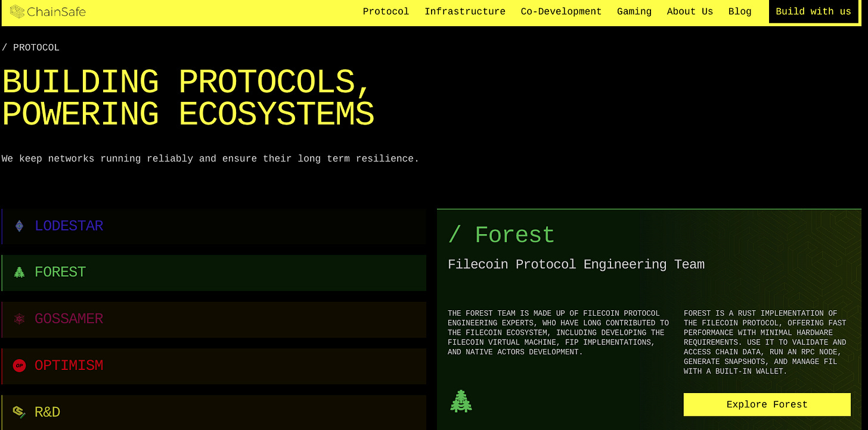Click the Explore Forest button
Viewport: 868px width, 430px height.
[x=767, y=404]
